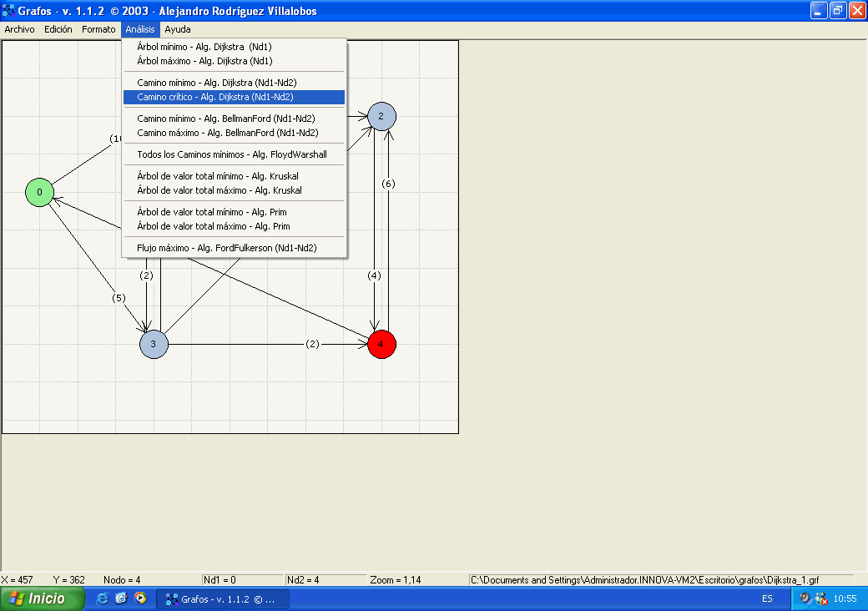Open the Archivo menu
Viewport: 868px width, 611px height.
tap(19, 29)
